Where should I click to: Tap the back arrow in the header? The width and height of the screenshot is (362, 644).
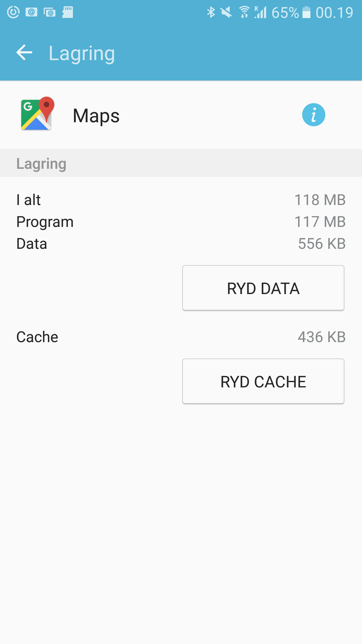coord(24,53)
